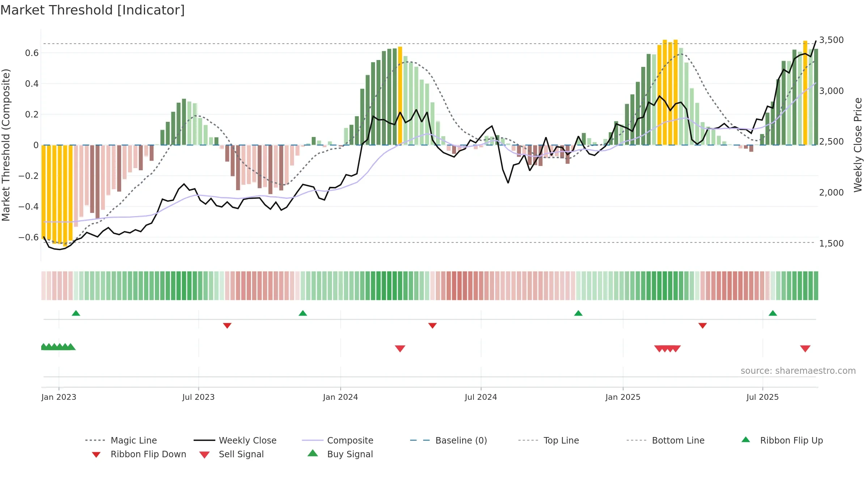Toggle the Ribbon Flip Down legend entry
The image size is (868, 488).
(x=139, y=454)
